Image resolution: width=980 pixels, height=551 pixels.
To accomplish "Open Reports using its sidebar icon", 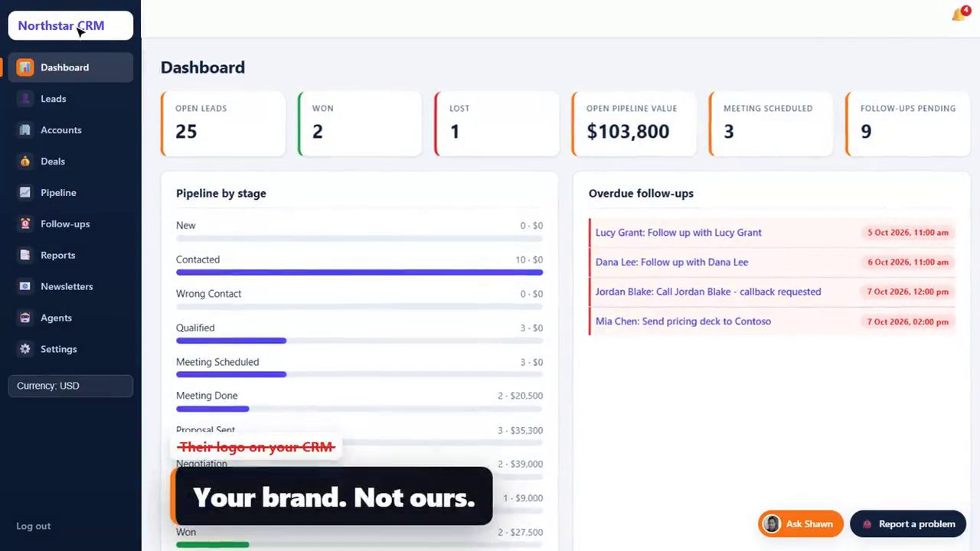I will [x=25, y=255].
